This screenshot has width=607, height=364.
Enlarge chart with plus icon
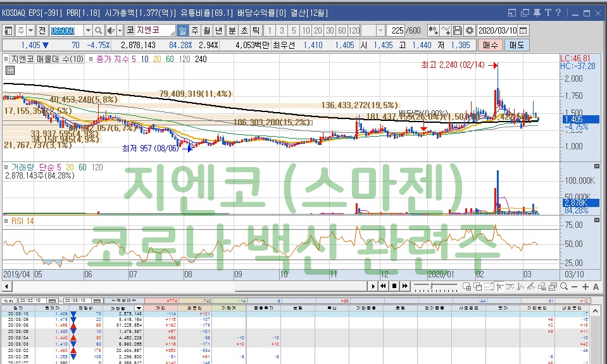click(585, 287)
